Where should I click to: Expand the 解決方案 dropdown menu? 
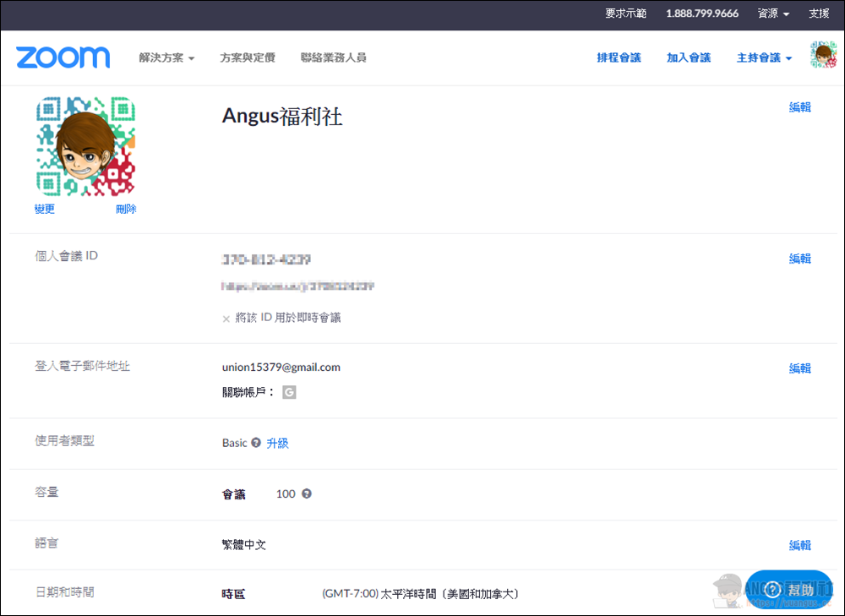(x=166, y=58)
